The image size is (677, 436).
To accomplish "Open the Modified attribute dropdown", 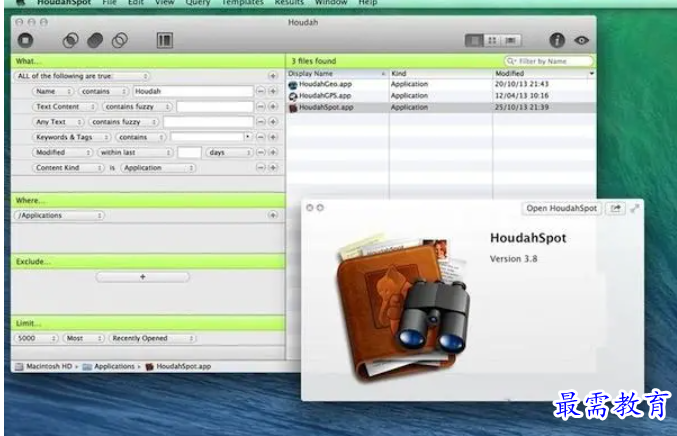I will (x=63, y=152).
